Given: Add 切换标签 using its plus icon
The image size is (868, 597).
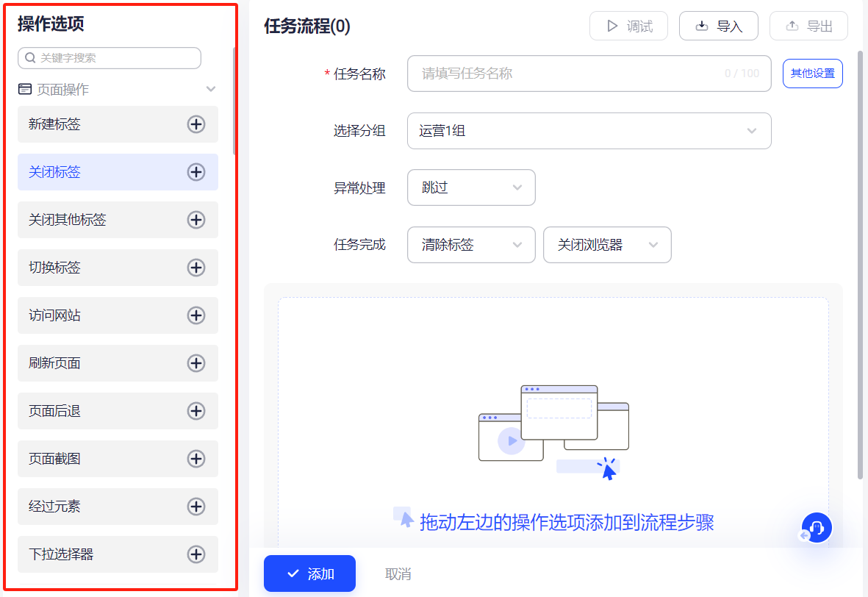Looking at the screenshot, I should tap(196, 268).
